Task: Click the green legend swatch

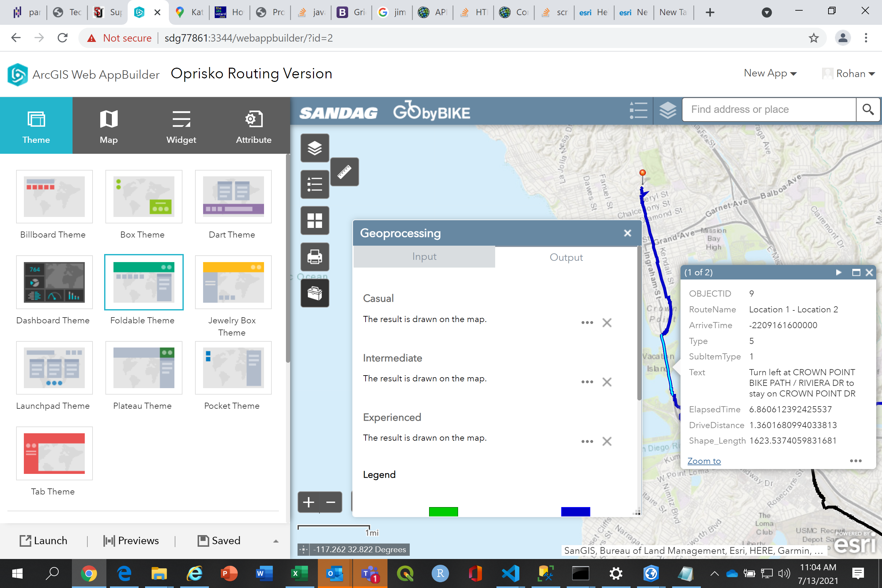Action: click(x=443, y=512)
